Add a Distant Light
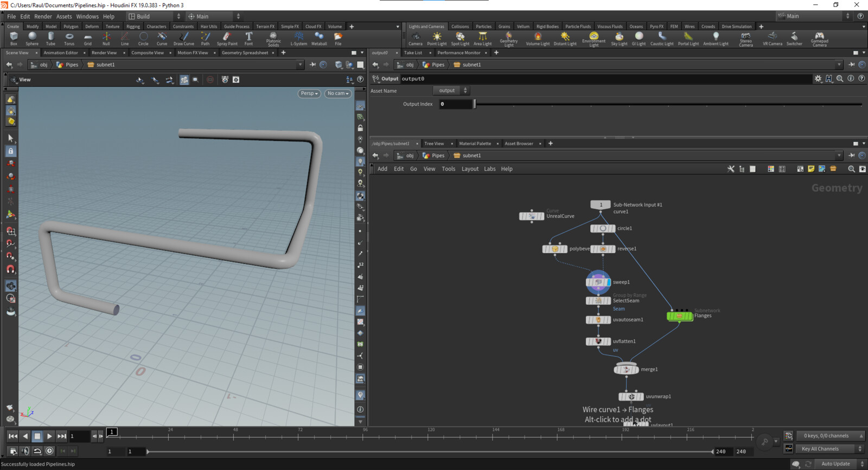 tap(565, 38)
